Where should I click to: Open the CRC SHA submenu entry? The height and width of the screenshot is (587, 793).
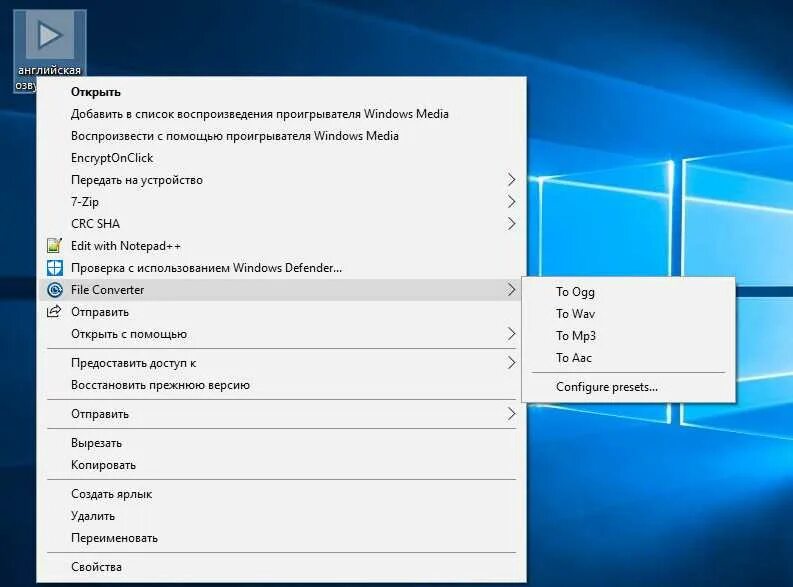[x=282, y=223]
